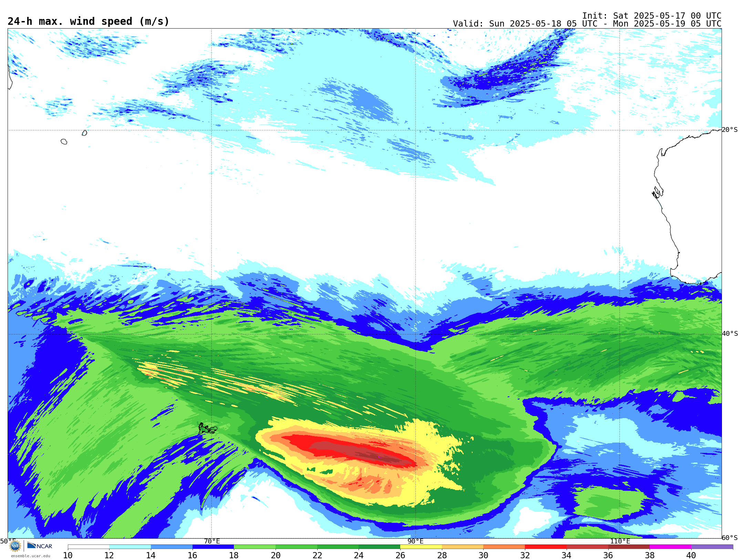744x560 pixels.
Task: Click the colorbar tick label '40'
Action: coord(691,555)
